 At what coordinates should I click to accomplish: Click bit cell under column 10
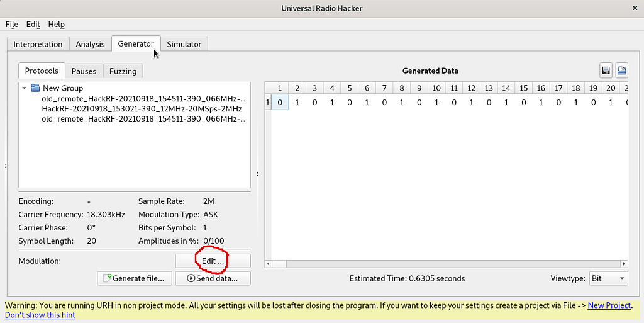(436, 103)
